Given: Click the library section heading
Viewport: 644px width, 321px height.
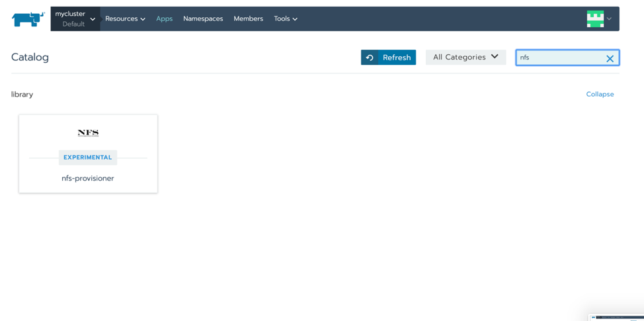Looking at the screenshot, I should pos(22,94).
